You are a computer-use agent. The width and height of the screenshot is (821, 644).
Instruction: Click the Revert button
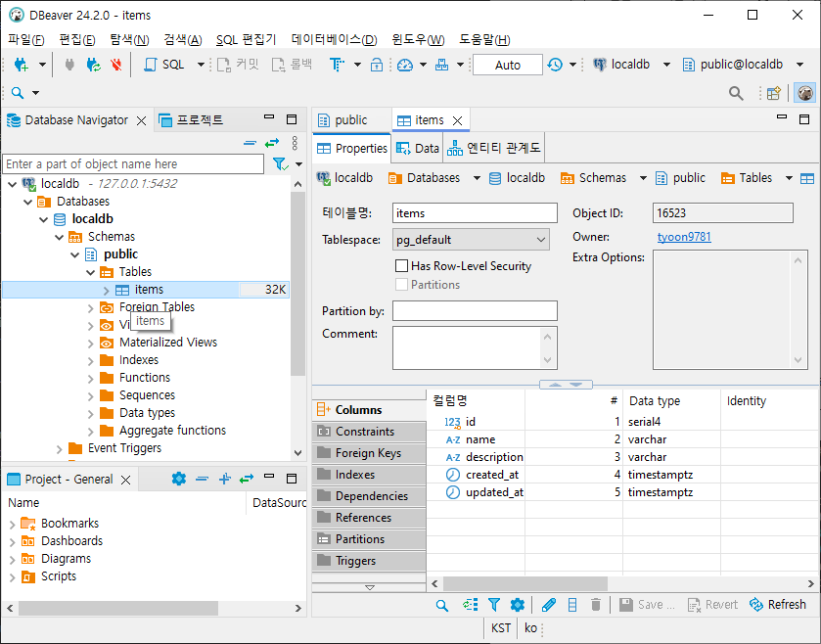(712, 605)
